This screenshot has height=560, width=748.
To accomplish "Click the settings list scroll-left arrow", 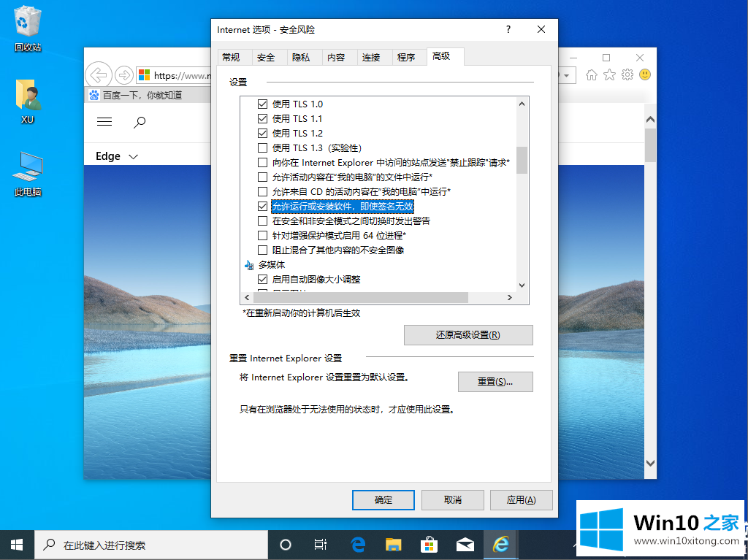I will pos(247,297).
